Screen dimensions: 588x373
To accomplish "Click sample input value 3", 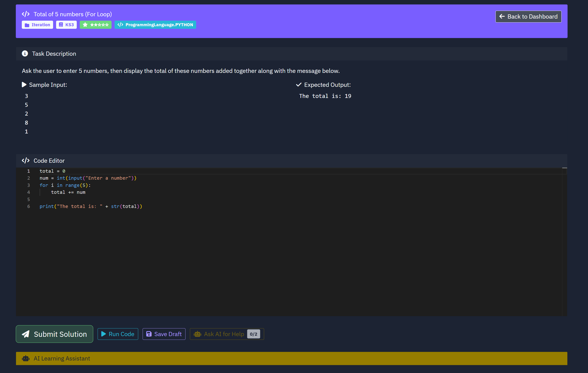I will (x=26, y=96).
